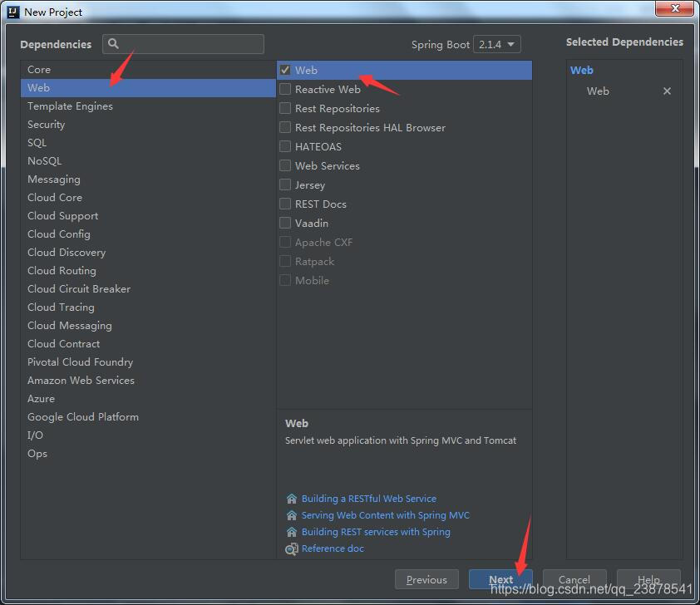Open the Reference doc link
The image size is (700, 605).
[333, 548]
